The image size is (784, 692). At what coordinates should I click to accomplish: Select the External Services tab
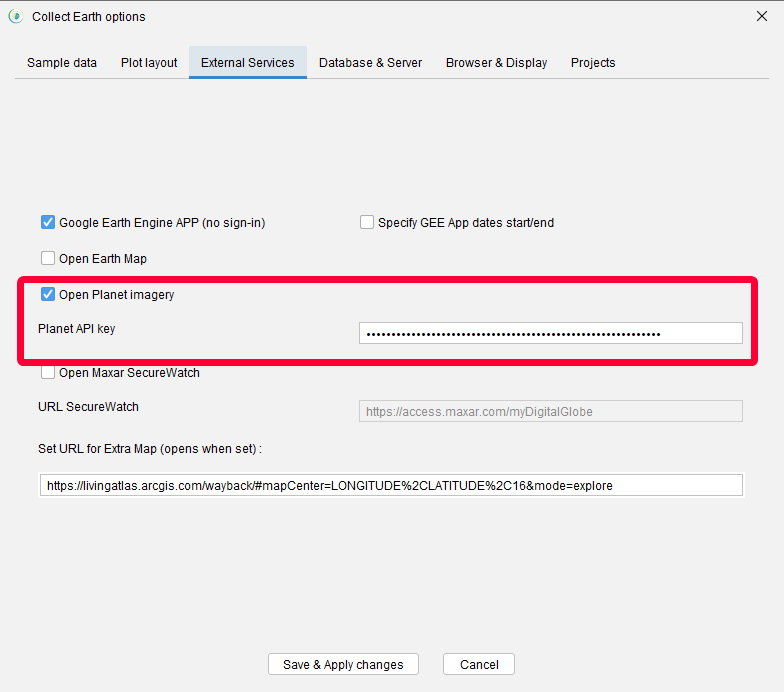[x=247, y=63]
